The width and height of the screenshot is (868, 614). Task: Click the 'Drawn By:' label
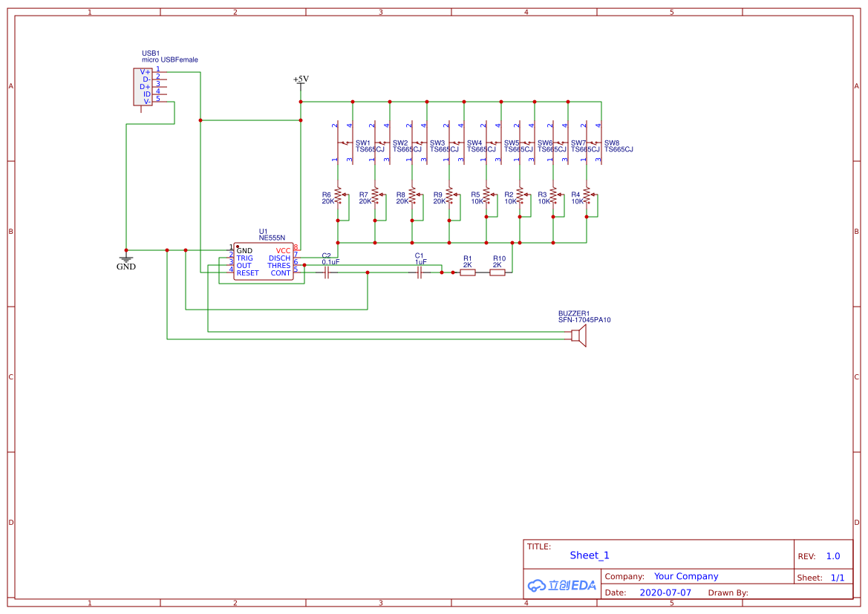728,592
